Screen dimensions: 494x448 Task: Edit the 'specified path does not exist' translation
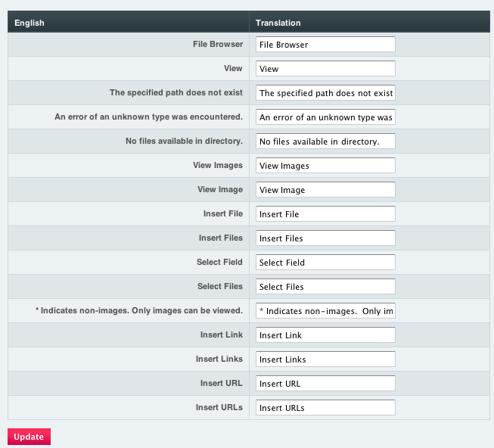pyautogui.click(x=325, y=93)
